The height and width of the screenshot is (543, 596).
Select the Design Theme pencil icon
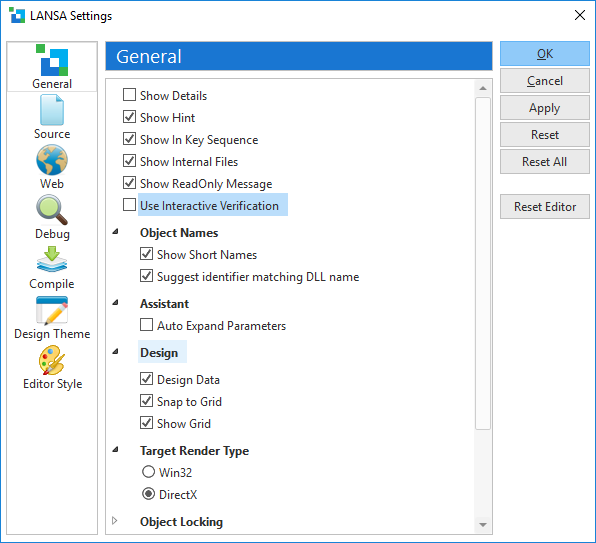coord(52,311)
